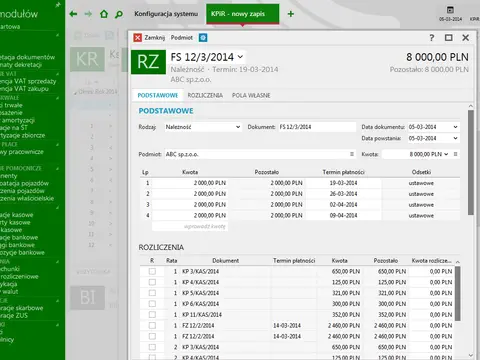Tick checkbox for KP 3/KAS/2014 rata 1
Viewport: 480px width, 360px height.
tap(152, 271)
